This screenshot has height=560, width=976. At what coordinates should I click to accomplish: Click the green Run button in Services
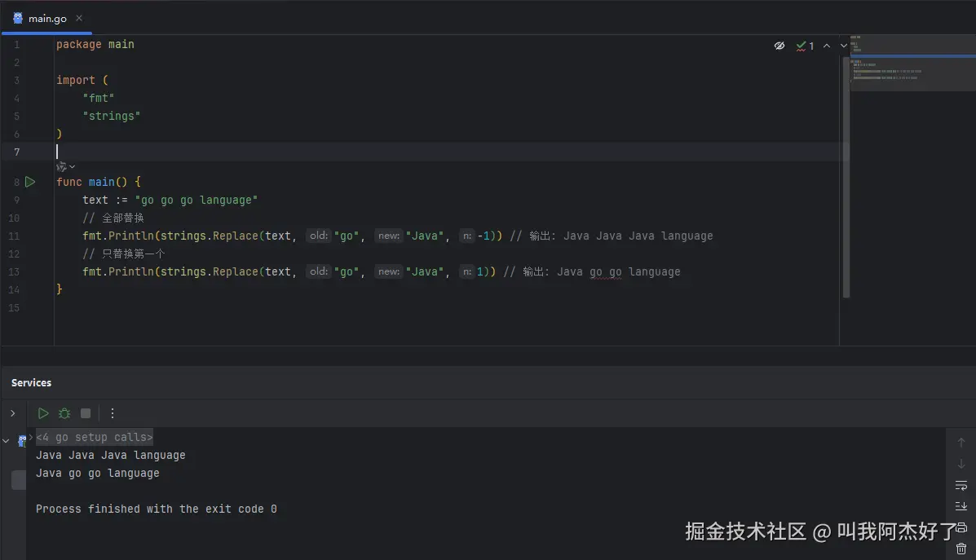tap(43, 413)
